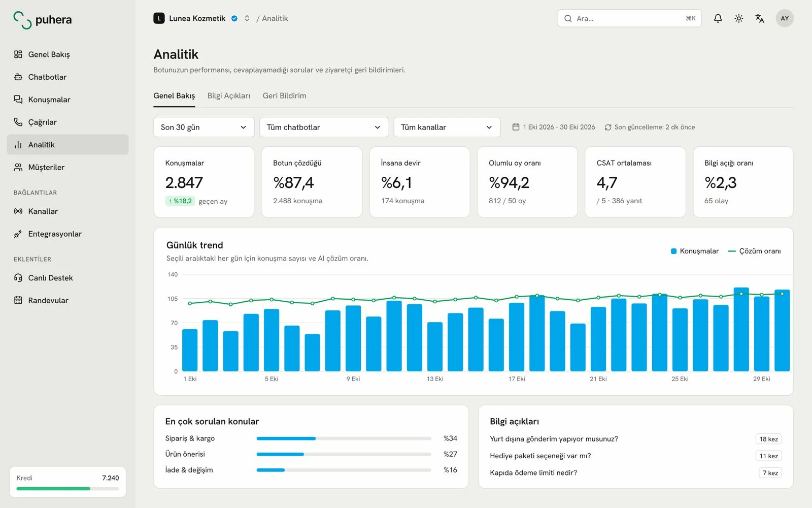Screen dimensions: 812x508
Task: Open Randevular plugin
Action: coord(67,300)
